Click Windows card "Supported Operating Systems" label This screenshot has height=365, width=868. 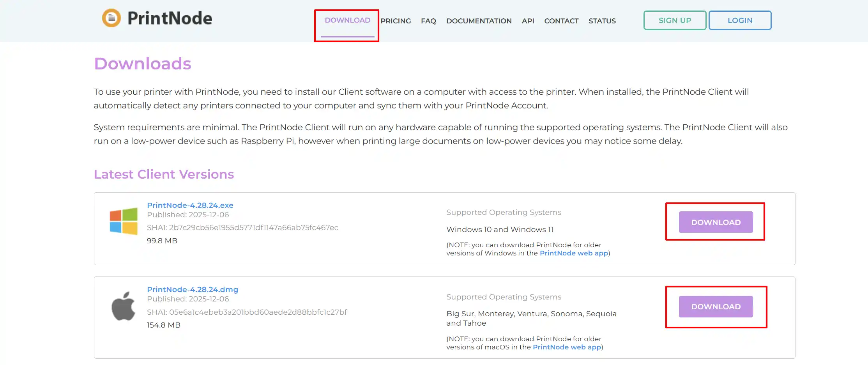pos(504,212)
